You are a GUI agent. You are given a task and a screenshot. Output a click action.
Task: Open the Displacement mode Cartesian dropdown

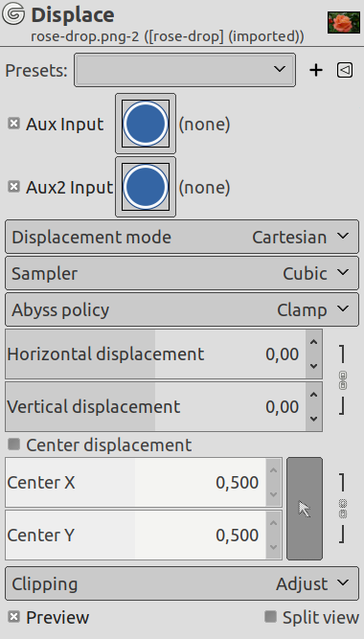click(x=182, y=237)
